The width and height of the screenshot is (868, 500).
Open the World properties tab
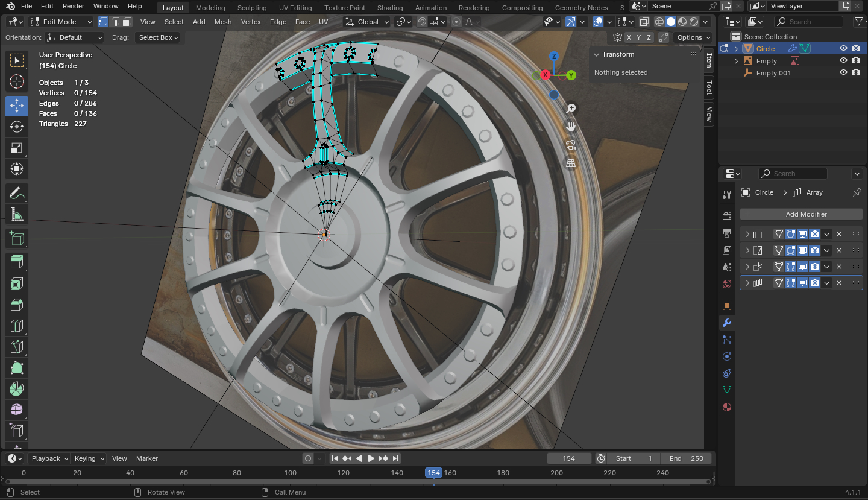(x=727, y=284)
